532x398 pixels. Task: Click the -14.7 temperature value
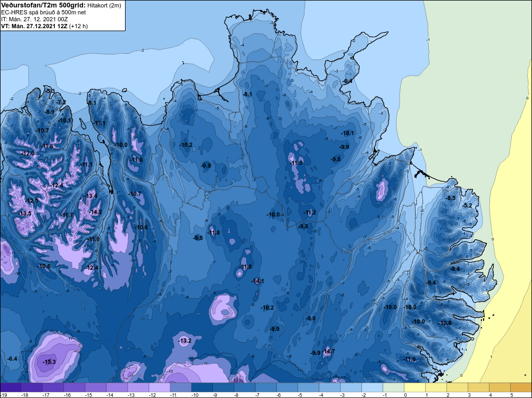328,351
